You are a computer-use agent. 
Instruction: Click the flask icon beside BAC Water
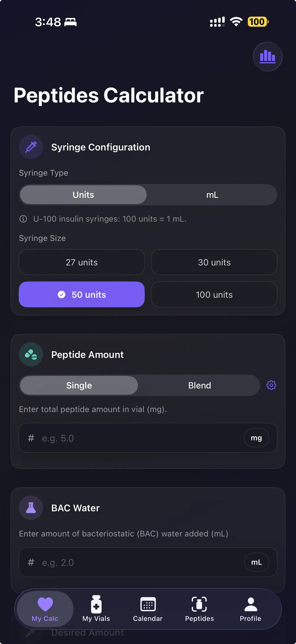pos(30,507)
